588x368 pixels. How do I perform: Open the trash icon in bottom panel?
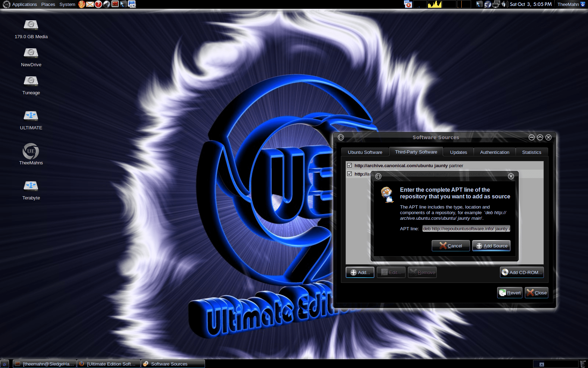point(583,364)
